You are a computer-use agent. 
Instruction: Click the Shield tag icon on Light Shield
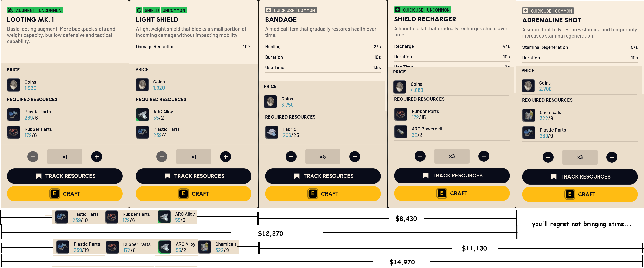click(x=139, y=10)
